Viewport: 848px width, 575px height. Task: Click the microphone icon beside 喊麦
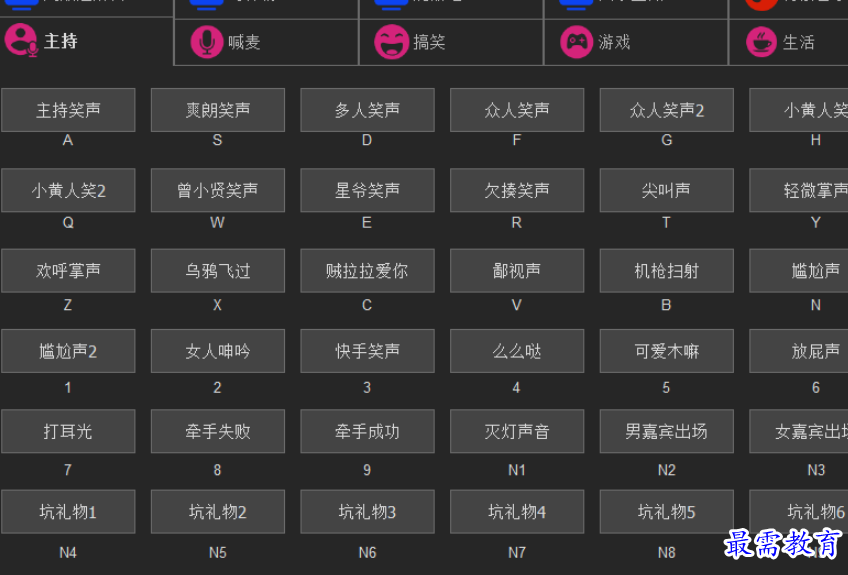[207, 42]
